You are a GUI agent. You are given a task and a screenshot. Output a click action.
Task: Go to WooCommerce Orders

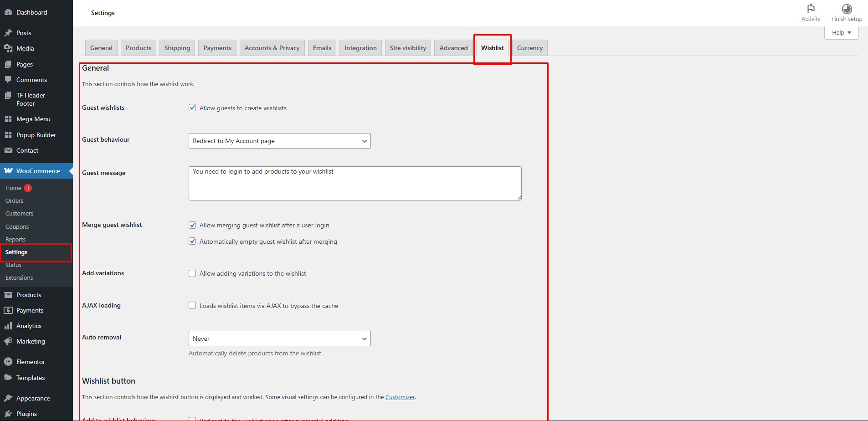[x=14, y=200]
